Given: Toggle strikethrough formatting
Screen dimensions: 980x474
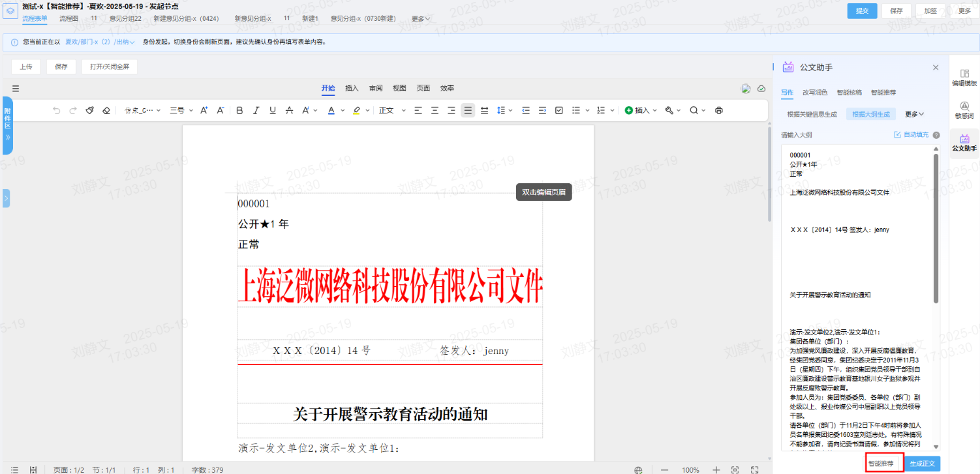Looking at the screenshot, I should point(289,110).
